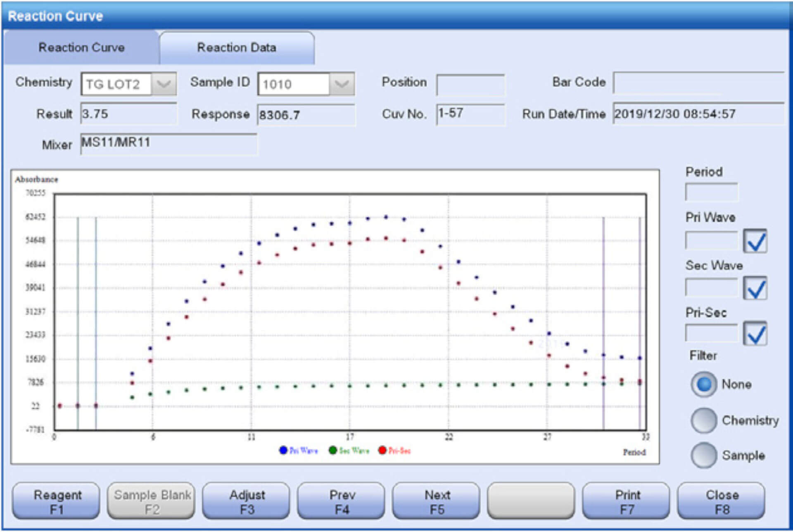Open the Sample ID dropdown arrow

[342, 84]
